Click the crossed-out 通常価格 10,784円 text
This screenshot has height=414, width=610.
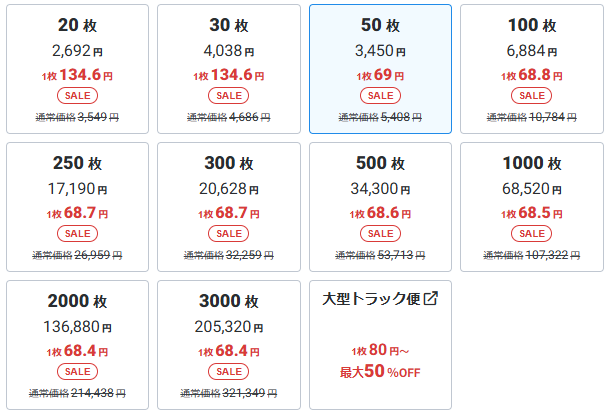coord(531,117)
